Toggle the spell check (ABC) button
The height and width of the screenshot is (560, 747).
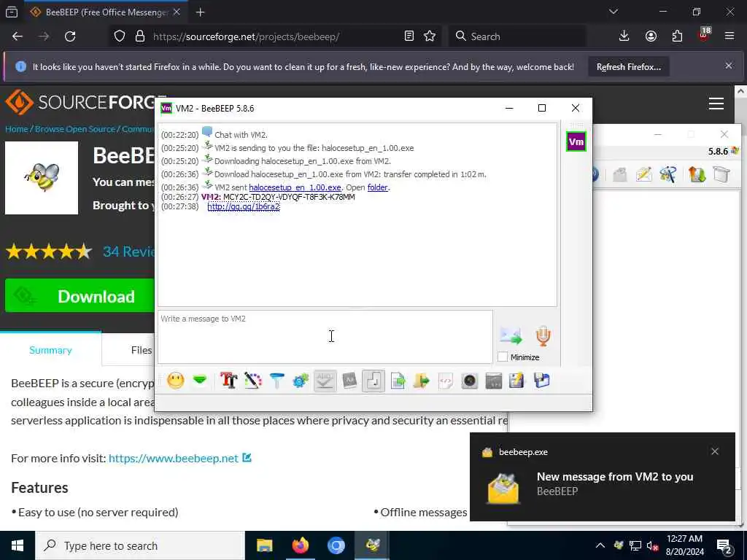325,381
